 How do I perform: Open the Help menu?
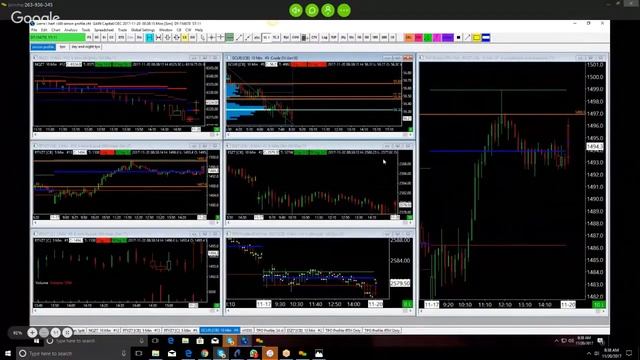point(199,30)
